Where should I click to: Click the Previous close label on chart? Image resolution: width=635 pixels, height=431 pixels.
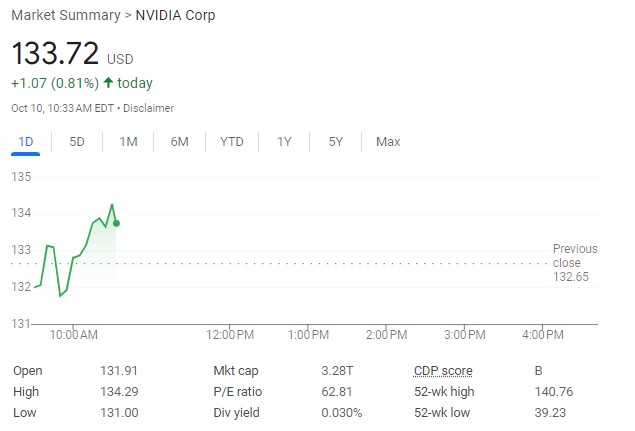point(575,256)
